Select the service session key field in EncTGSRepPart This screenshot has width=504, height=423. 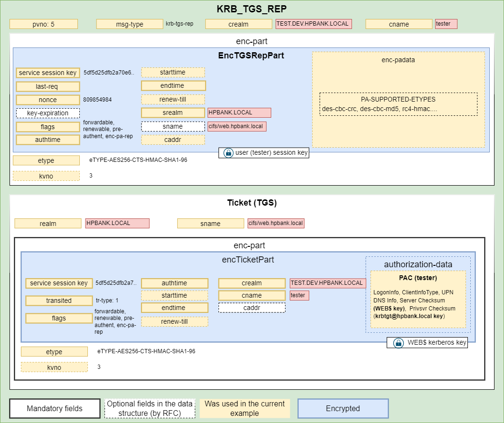(x=48, y=73)
